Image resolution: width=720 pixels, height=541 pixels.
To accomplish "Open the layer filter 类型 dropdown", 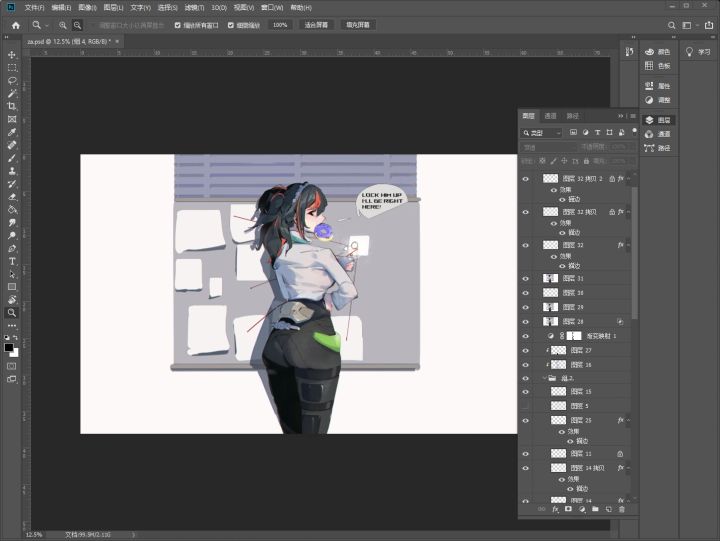I will (543, 132).
